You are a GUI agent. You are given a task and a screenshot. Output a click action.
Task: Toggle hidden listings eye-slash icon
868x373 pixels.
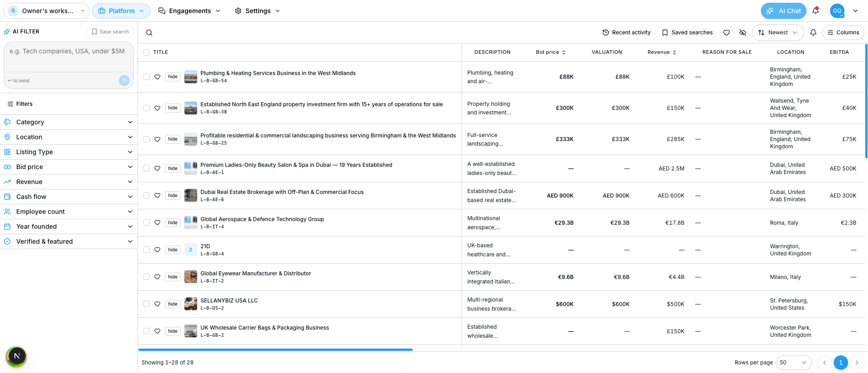tap(743, 33)
